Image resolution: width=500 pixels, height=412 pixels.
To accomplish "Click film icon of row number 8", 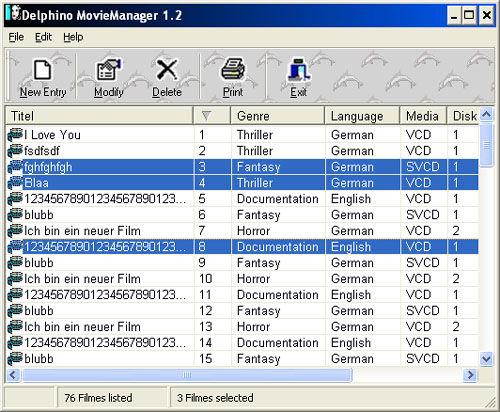I will click(x=15, y=247).
